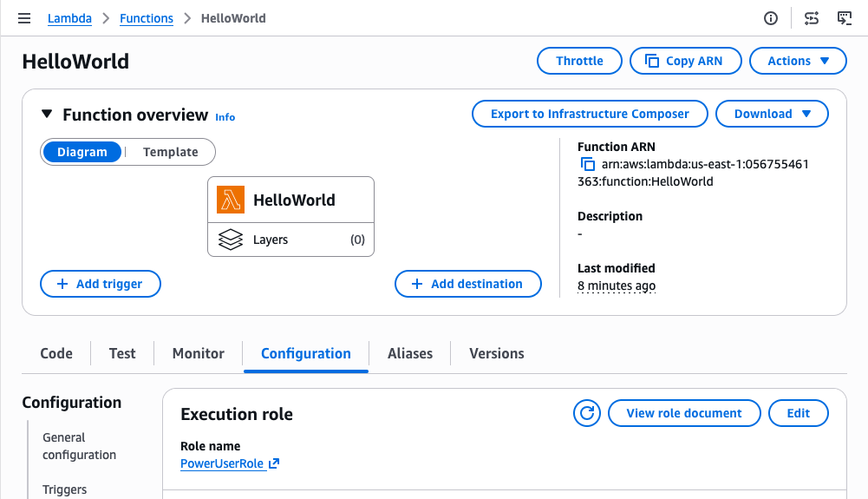Click the Throttle button
Viewport: 868px width, 499px height.
point(579,61)
